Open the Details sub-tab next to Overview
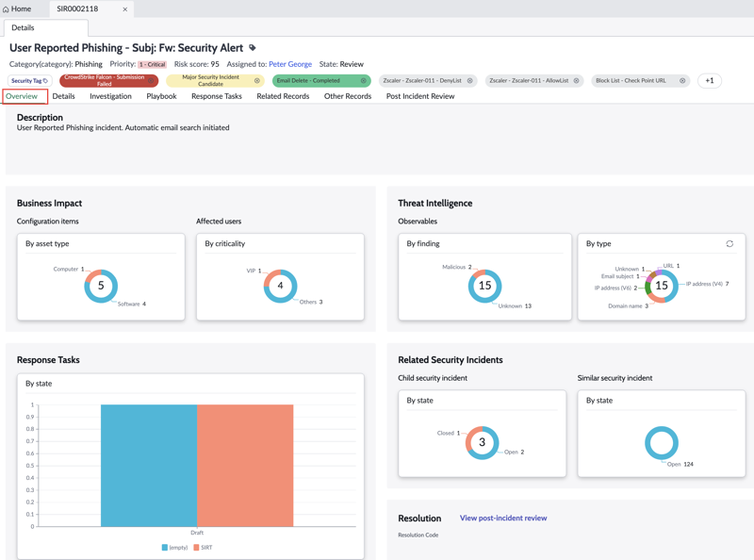The width and height of the screenshot is (754, 560). (63, 96)
